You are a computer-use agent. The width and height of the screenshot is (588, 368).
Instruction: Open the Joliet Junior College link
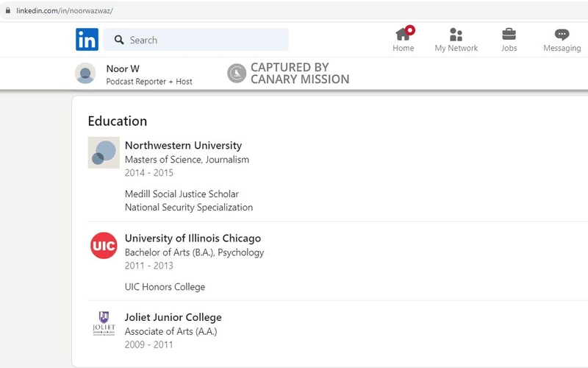[x=173, y=317]
